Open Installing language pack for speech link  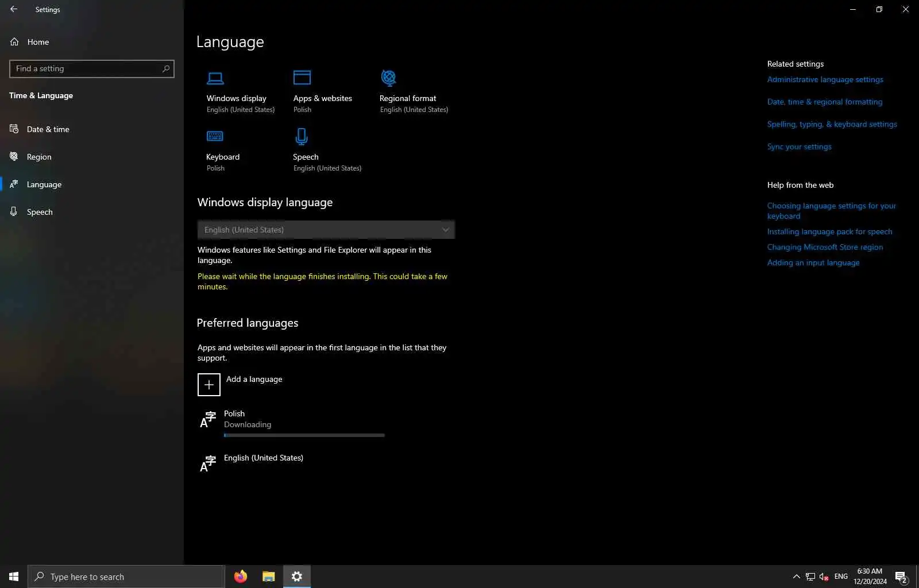(830, 232)
